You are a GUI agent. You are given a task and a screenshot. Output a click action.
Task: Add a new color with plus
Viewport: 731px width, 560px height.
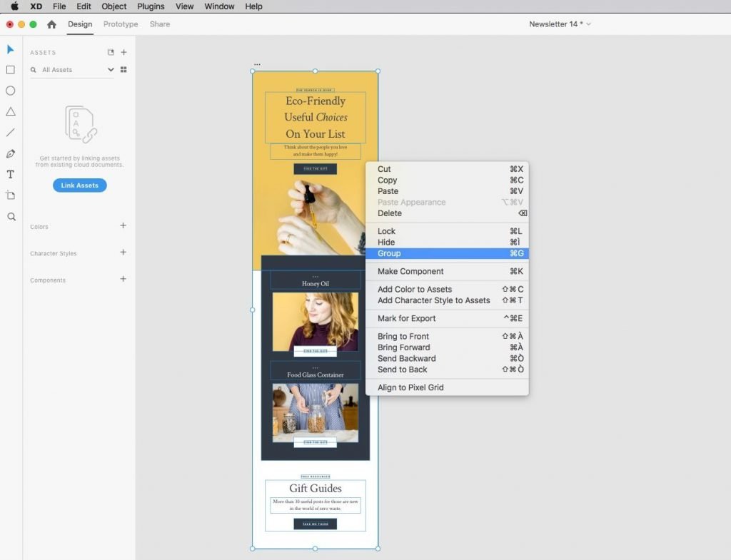pyautogui.click(x=123, y=225)
